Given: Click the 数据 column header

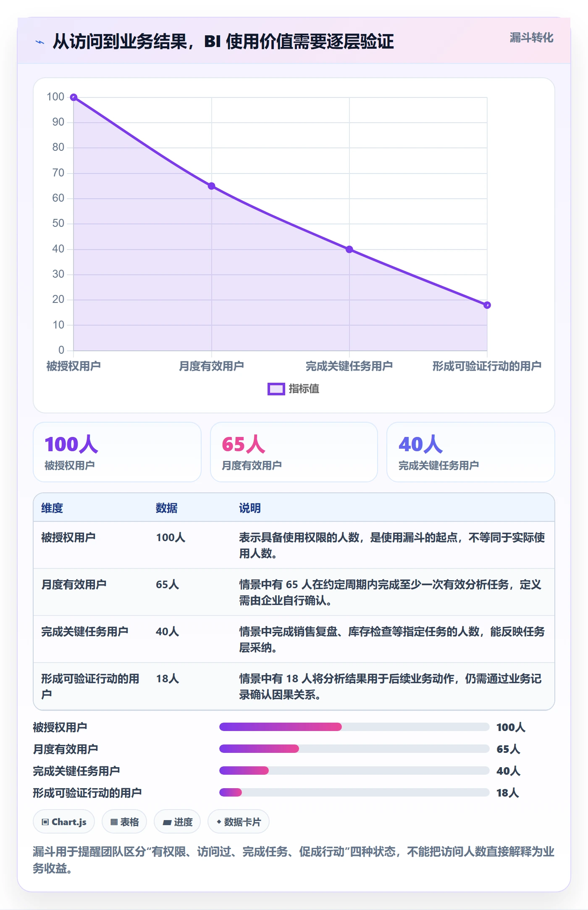Looking at the screenshot, I should [167, 508].
